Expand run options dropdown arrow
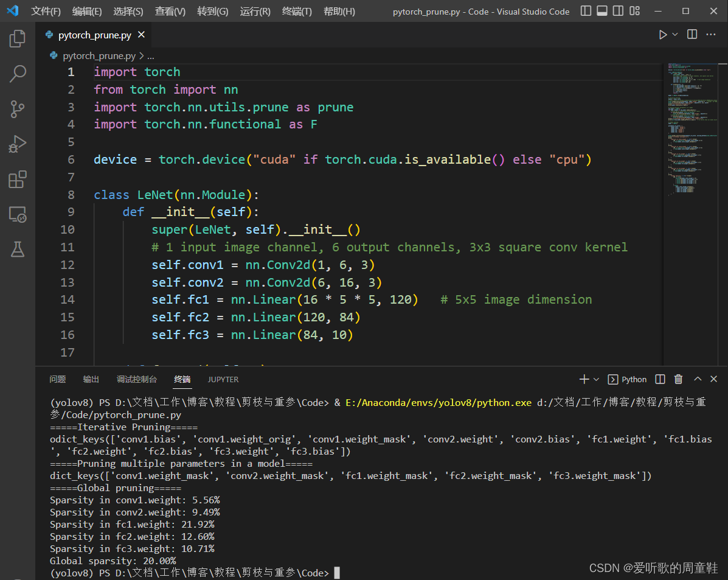Viewport: 728px width, 580px height. pos(675,35)
